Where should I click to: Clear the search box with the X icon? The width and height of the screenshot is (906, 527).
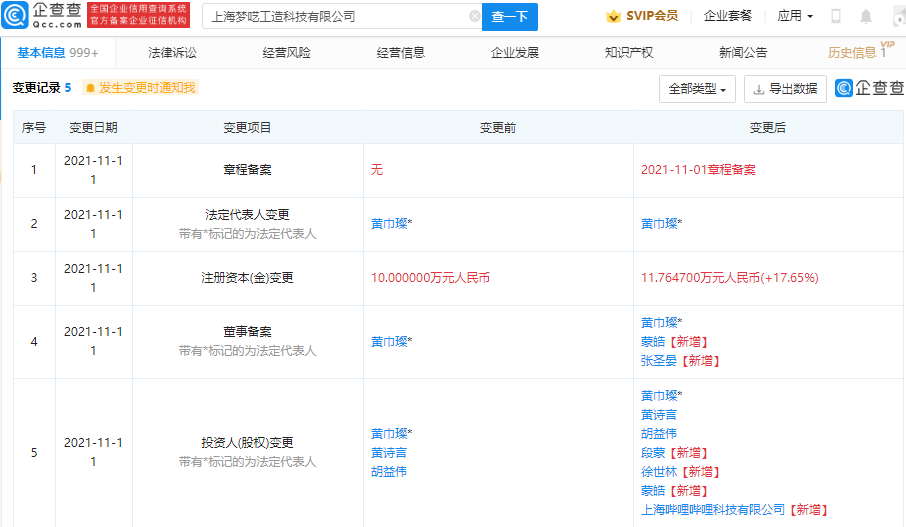click(474, 16)
